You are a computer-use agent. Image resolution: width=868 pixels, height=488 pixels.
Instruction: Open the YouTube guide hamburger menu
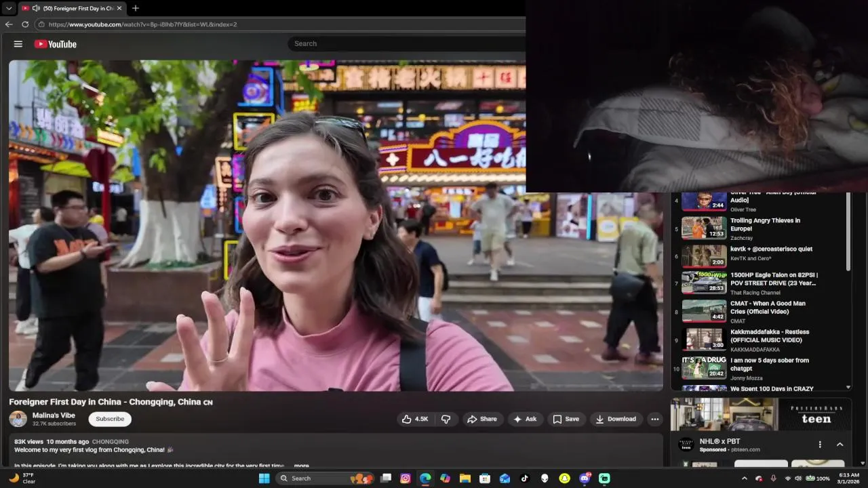(x=18, y=44)
